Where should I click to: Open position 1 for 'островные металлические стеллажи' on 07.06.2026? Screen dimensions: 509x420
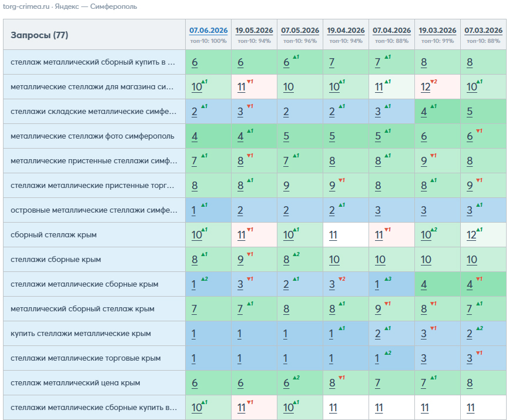pos(194,210)
